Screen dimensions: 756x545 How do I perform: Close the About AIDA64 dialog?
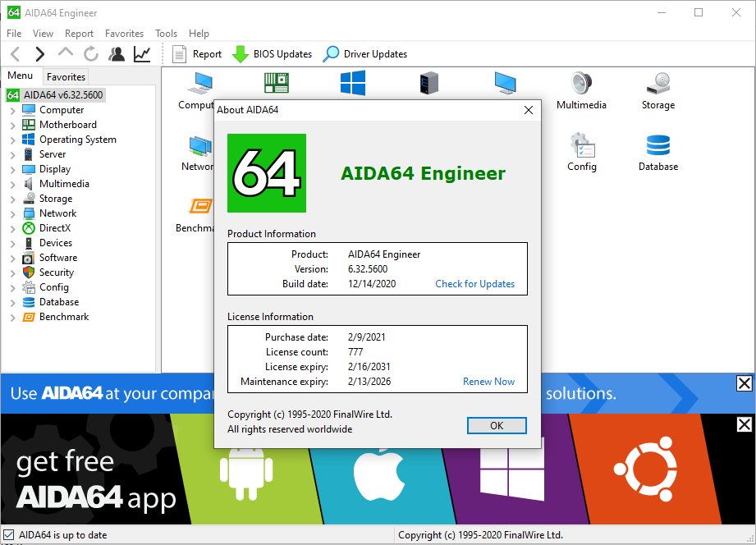[529, 110]
